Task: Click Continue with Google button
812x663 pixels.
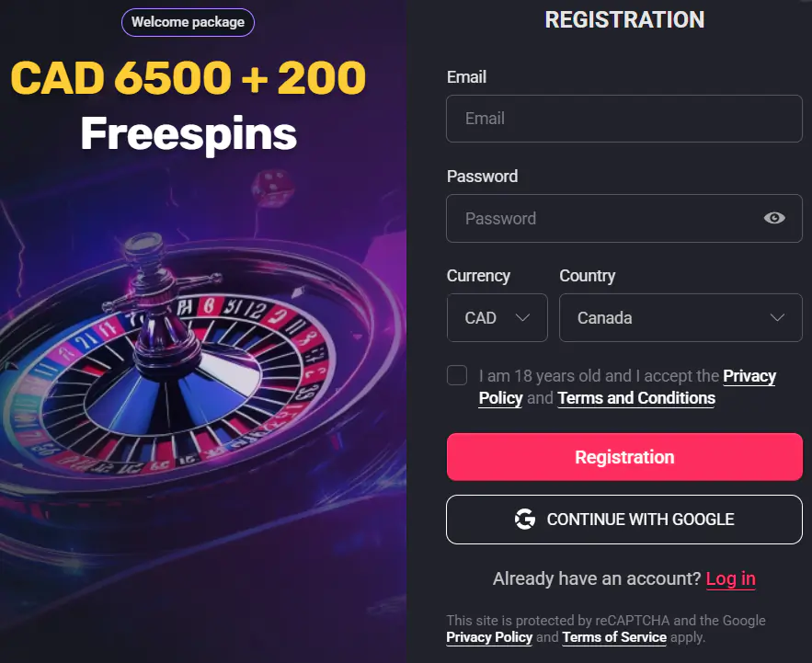Action: coord(623,520)
